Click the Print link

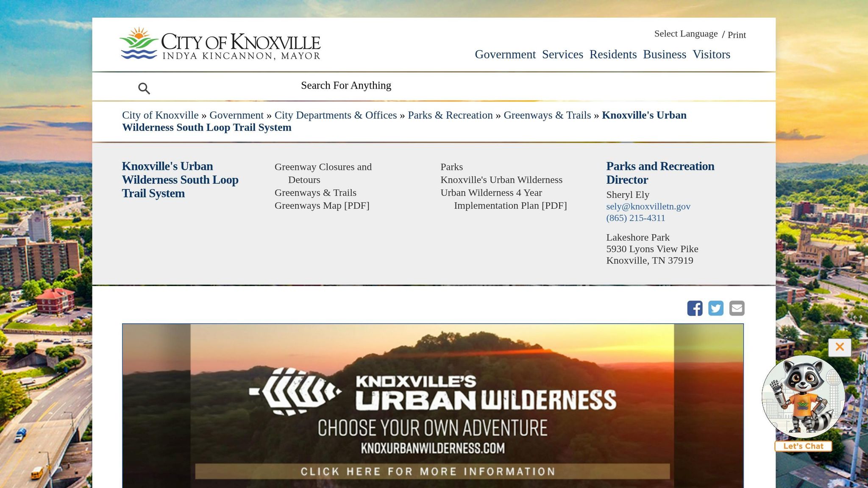pyautogui.click(x=737, y=35)
